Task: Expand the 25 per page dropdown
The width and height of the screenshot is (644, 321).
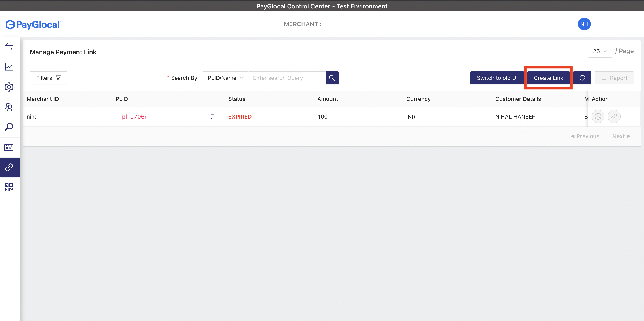Action: [x=600, y=51]
